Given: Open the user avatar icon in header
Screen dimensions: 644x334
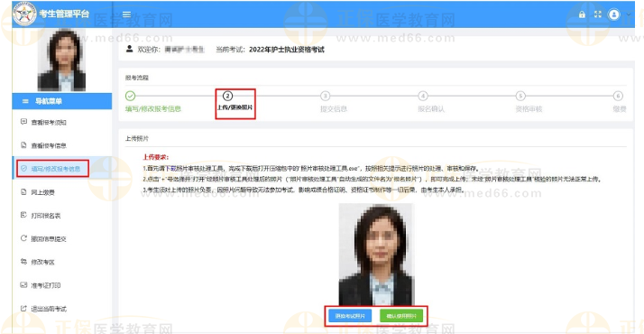Looking at the screenshot, I should tap(613, 14).
